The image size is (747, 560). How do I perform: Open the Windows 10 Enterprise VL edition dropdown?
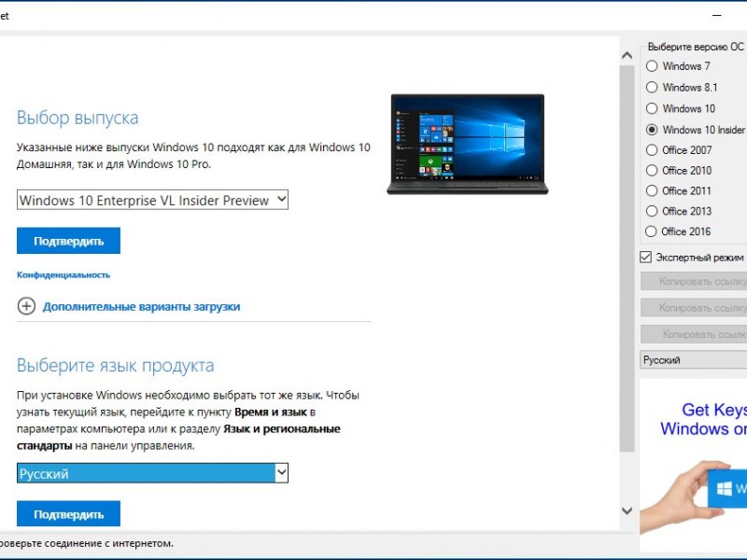coord(152,200)
